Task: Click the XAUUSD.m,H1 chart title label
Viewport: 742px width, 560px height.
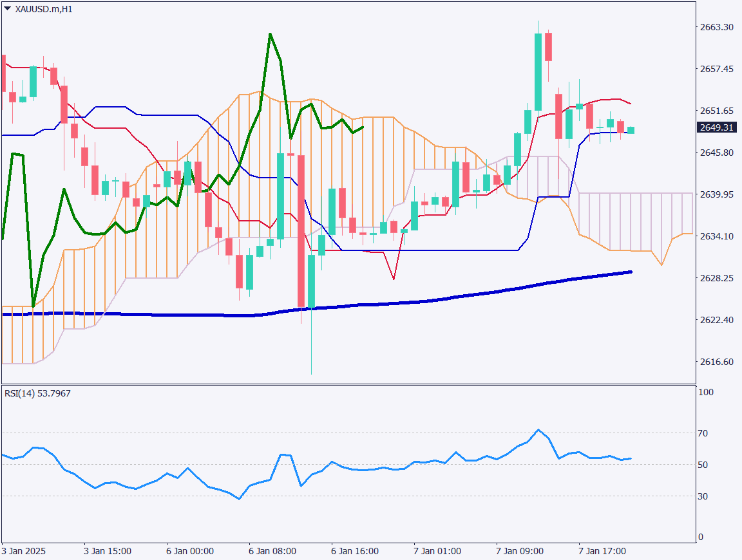Action: point(43,10)
